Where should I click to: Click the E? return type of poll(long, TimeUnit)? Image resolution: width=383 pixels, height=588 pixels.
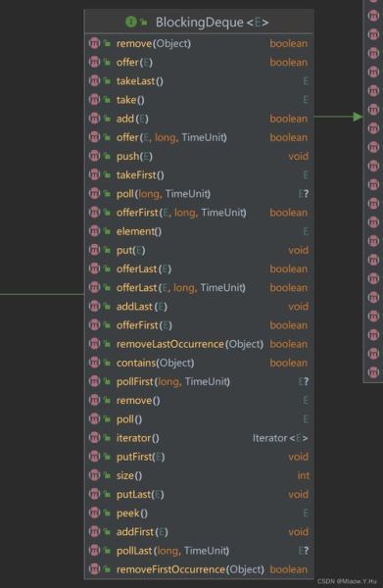[304, 193]
